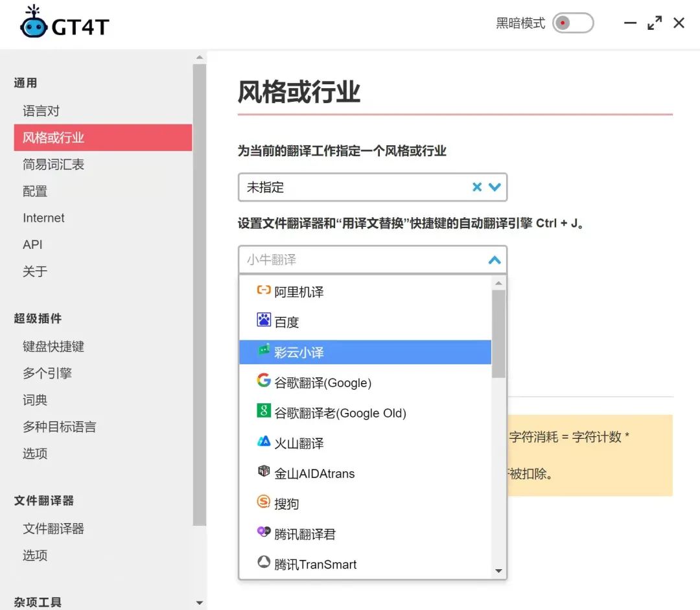Image resolution: width=700 pixels, height=610 pixels.
Task: Open 风格或行业 sidebar item
Action: 102,137
